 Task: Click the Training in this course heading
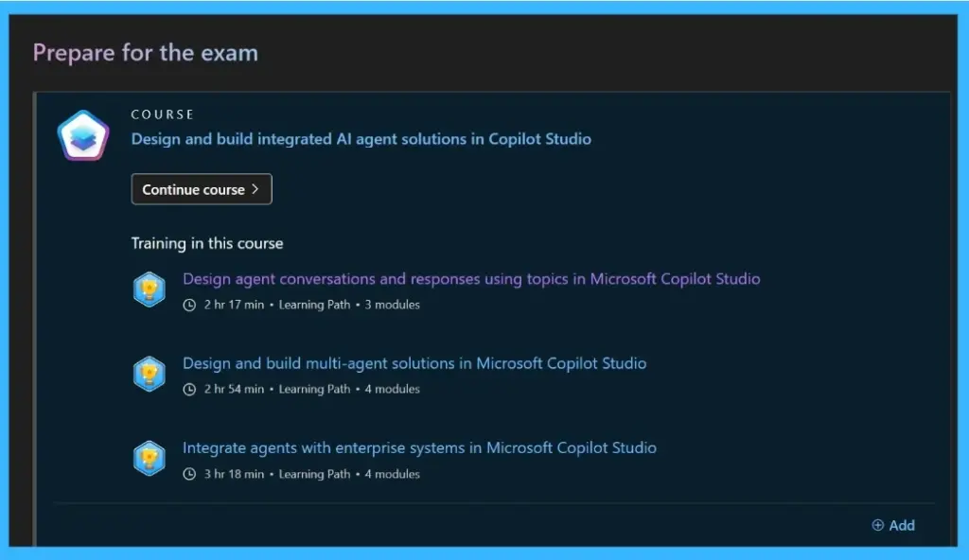coord(206,243)
